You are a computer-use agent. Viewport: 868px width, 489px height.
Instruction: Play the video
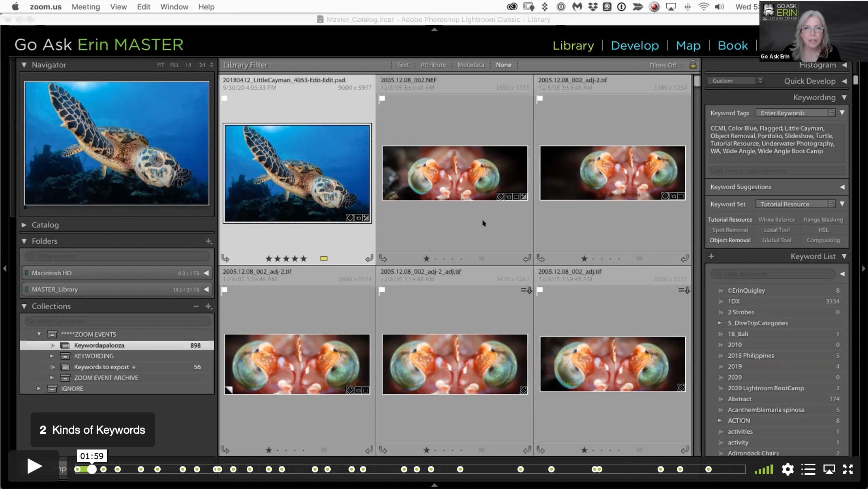[34, 466]
